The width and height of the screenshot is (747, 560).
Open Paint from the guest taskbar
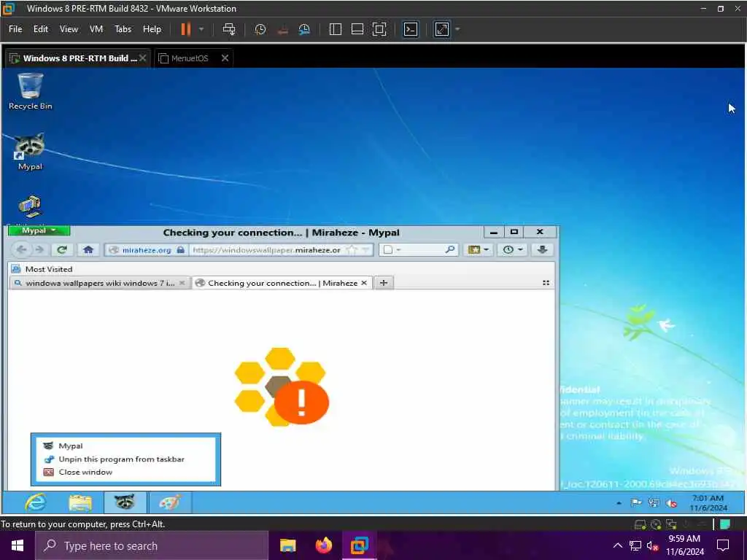[x=170, y=503]
